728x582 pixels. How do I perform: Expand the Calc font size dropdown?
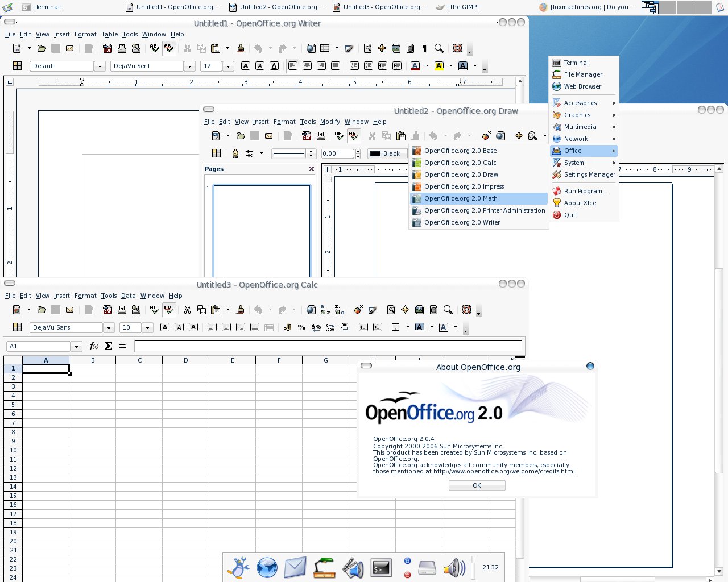tap(147, 328)
